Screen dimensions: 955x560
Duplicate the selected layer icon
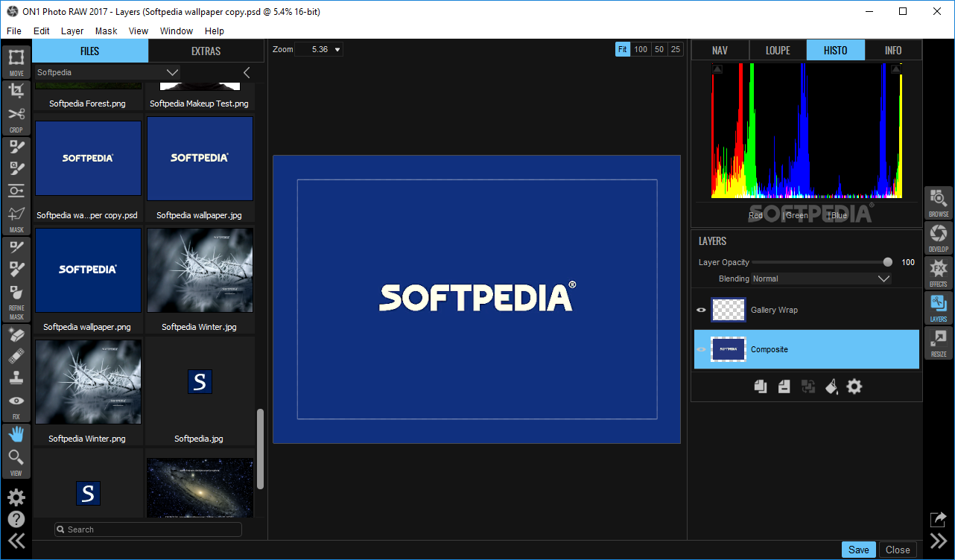coord(760,386)
